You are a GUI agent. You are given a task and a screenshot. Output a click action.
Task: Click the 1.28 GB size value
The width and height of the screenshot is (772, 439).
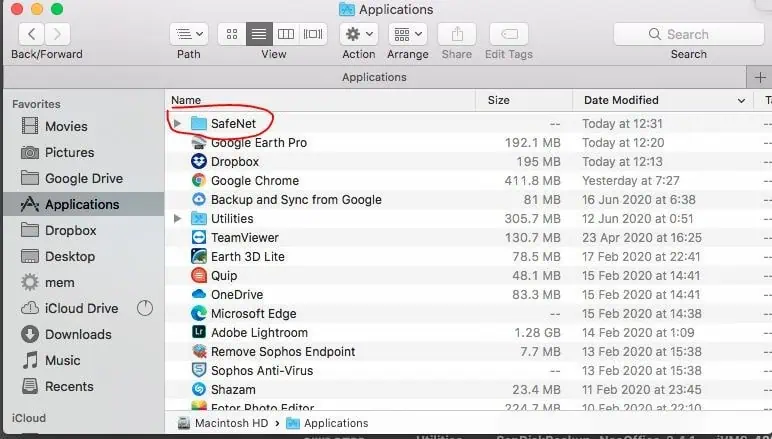point(537,333)
